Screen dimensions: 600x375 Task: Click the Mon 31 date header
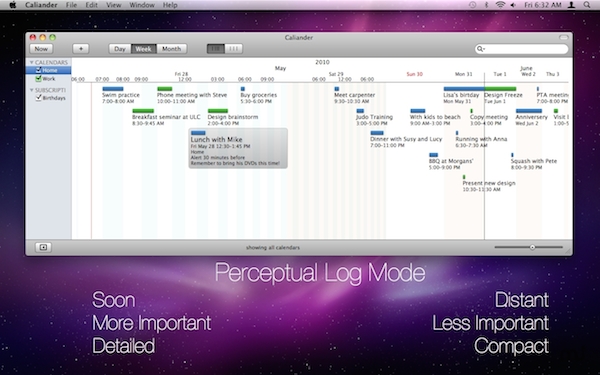click(x=463, y=74)
